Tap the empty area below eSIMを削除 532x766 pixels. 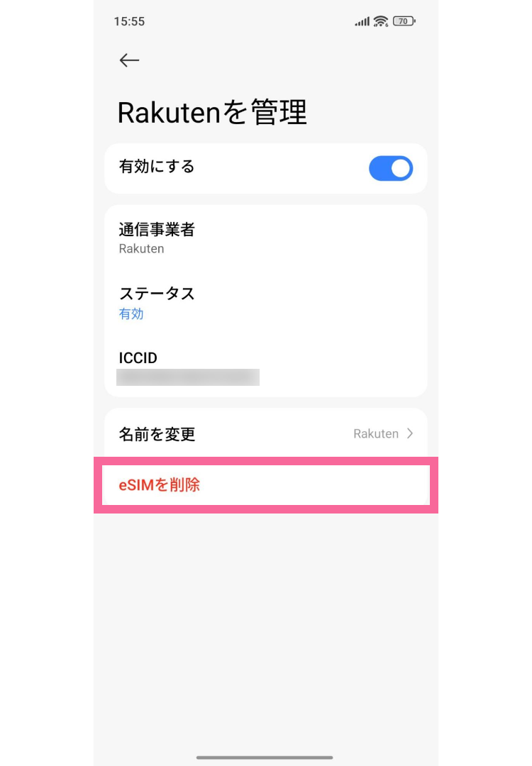266,624
